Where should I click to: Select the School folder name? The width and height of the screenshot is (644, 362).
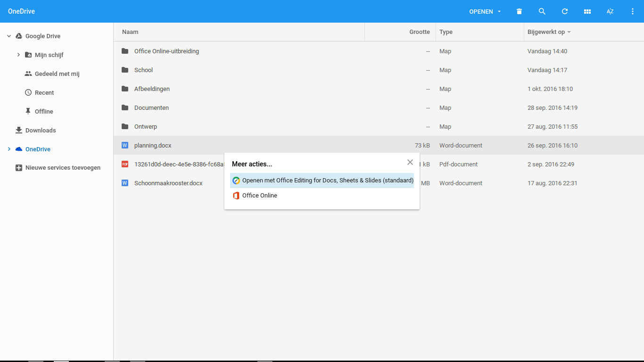tap(143, 70)
